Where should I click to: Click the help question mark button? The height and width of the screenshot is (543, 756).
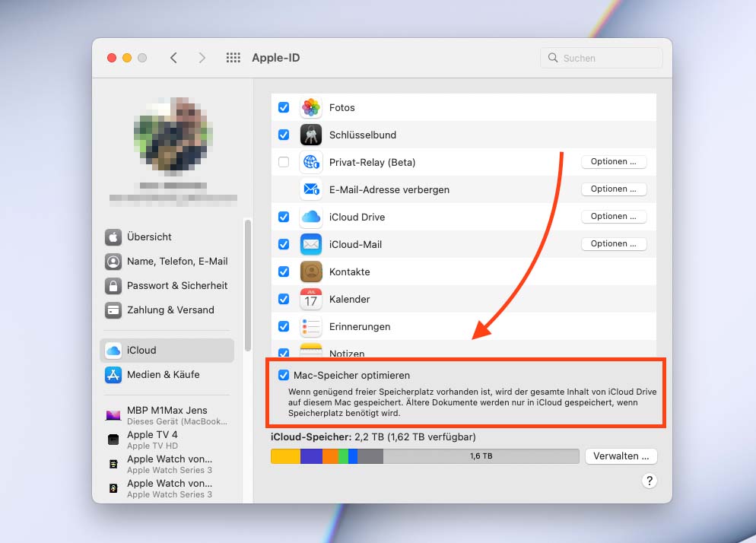click(x=650, y=481)
